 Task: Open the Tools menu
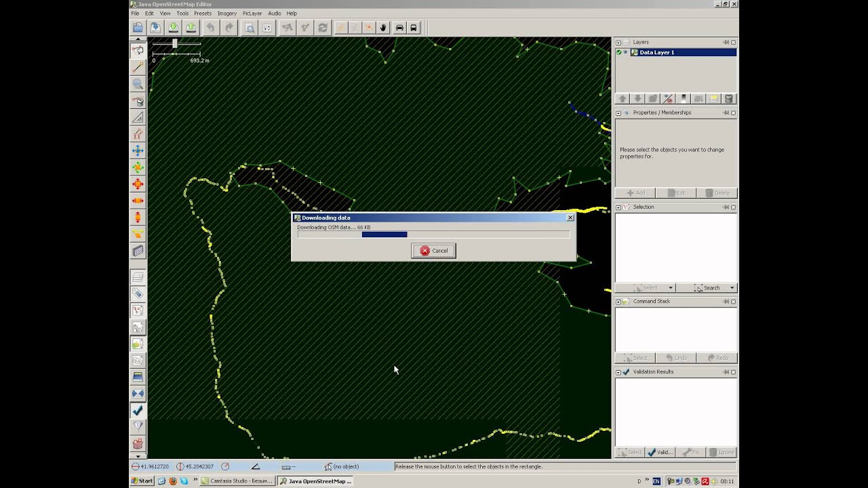click(x=182, y=14)
